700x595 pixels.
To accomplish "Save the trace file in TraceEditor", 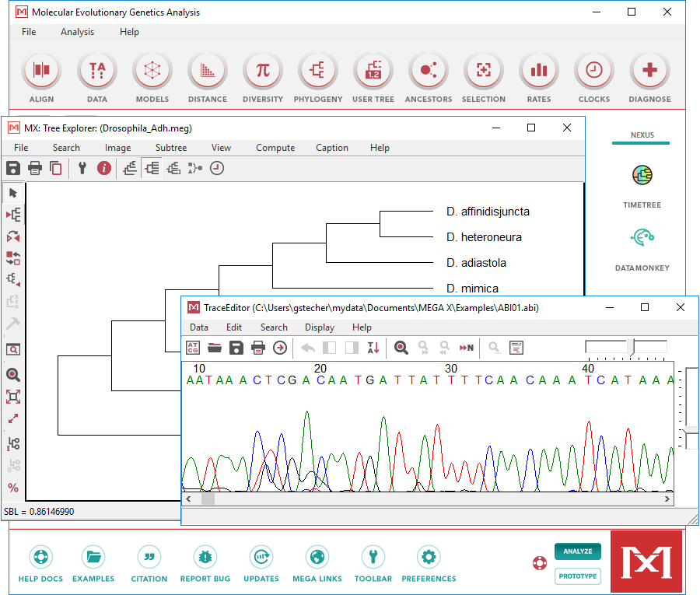I will [x=236, y=348].
